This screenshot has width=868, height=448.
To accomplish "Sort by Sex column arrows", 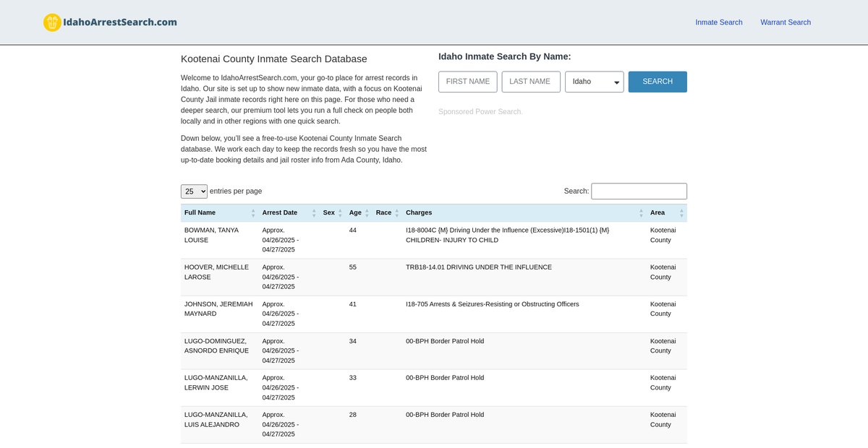I will 340,213.
